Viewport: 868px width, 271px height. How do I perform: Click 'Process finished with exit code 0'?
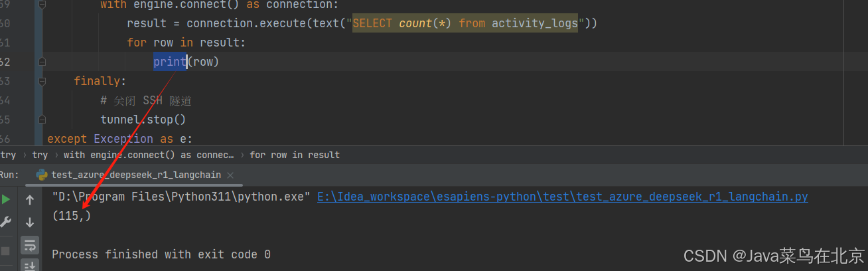161,254
